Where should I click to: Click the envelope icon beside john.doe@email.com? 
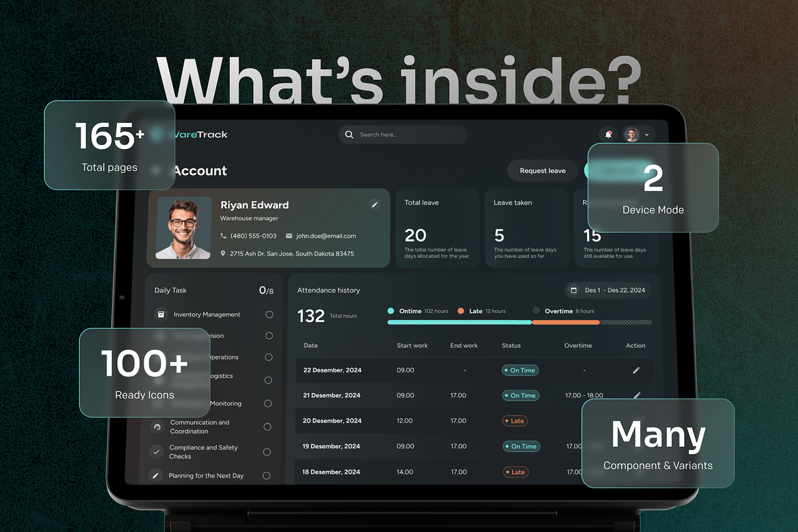pyautogui.click(x=289, y=236)
